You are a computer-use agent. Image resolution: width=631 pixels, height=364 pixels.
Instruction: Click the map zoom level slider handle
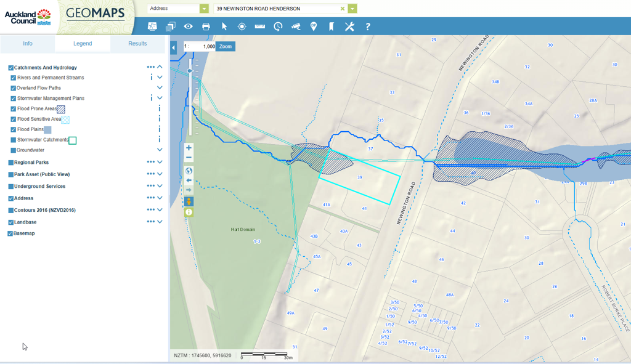(190, 71)
